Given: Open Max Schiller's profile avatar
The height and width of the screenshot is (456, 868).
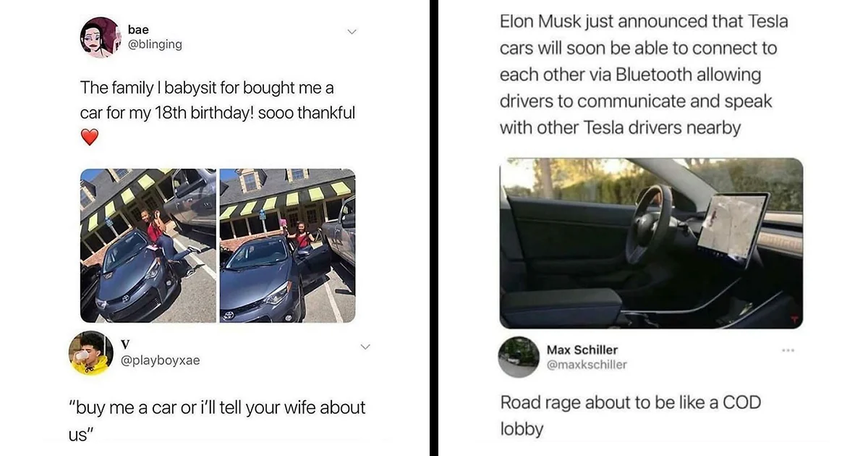Looking at the screenshot, I should (x=519, y=356).
